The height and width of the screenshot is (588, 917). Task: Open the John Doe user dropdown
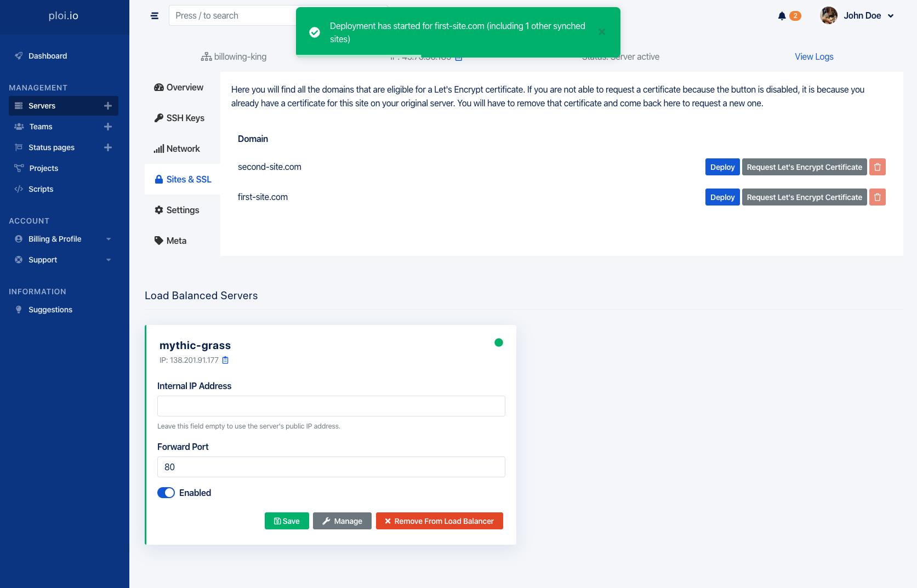click(857, 16)
